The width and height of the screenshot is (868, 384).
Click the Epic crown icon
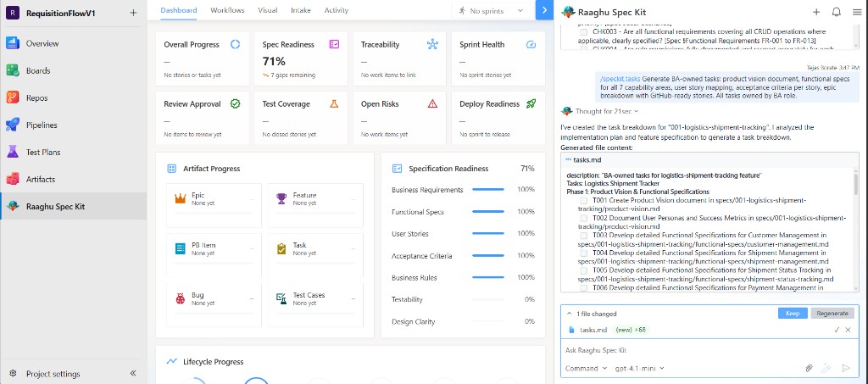180,198
